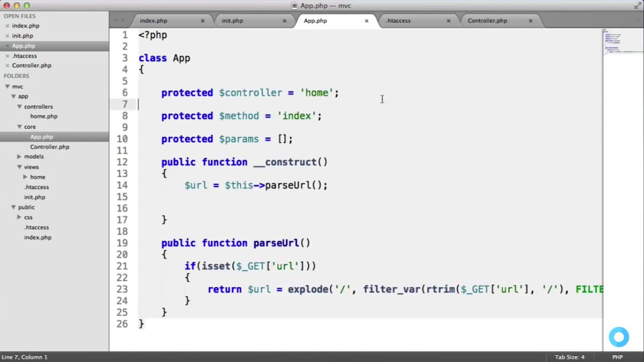This screenshot has width=644, height=362.
Task: Click parseUrl call on line 14
Action: [x=288, y=185]
